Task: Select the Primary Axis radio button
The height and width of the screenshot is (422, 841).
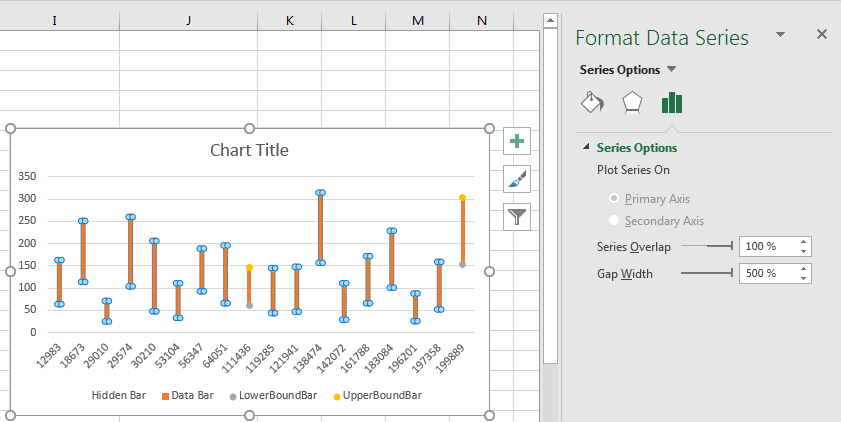Action: 614,198
